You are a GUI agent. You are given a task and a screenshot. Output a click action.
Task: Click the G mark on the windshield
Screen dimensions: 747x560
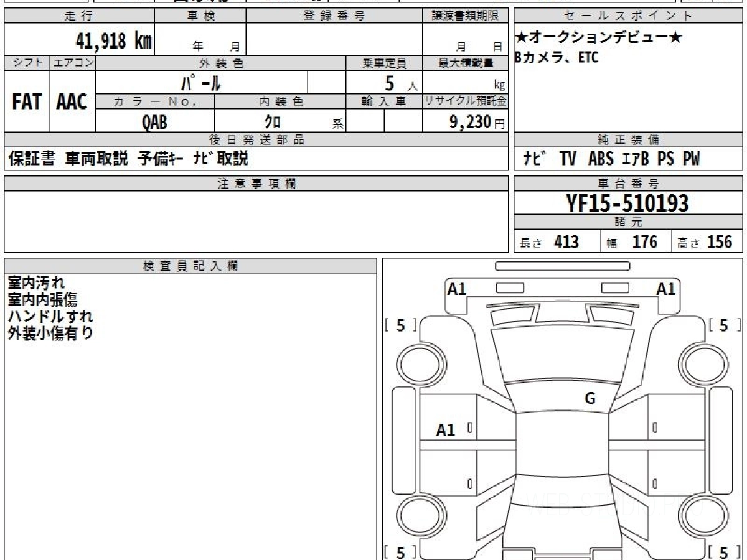pyautogui.click(x=590, y=399)
